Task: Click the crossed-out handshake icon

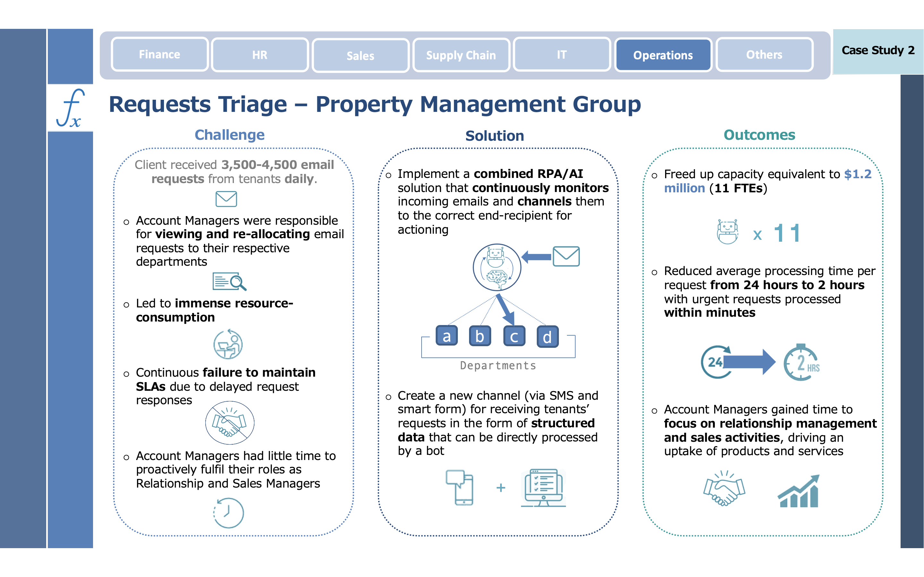Action: click(x=229, y=423)
